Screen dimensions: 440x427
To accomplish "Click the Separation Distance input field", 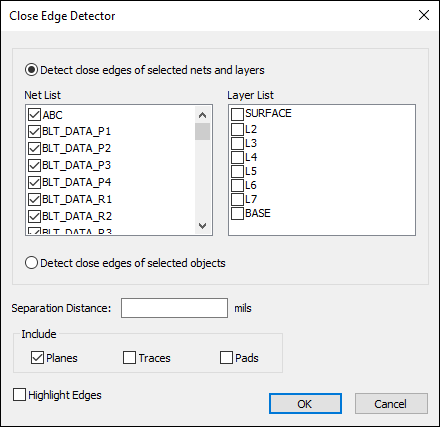I will coord(174,308).
